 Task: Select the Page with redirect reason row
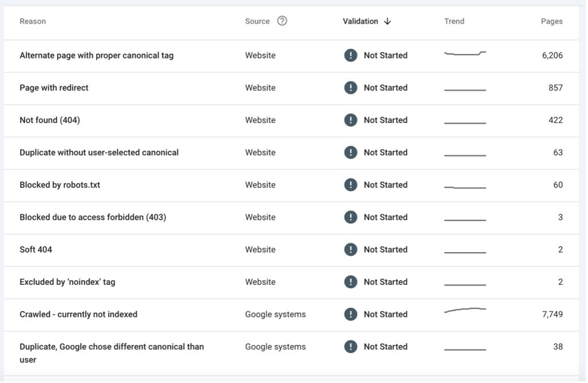click(53, 87)
